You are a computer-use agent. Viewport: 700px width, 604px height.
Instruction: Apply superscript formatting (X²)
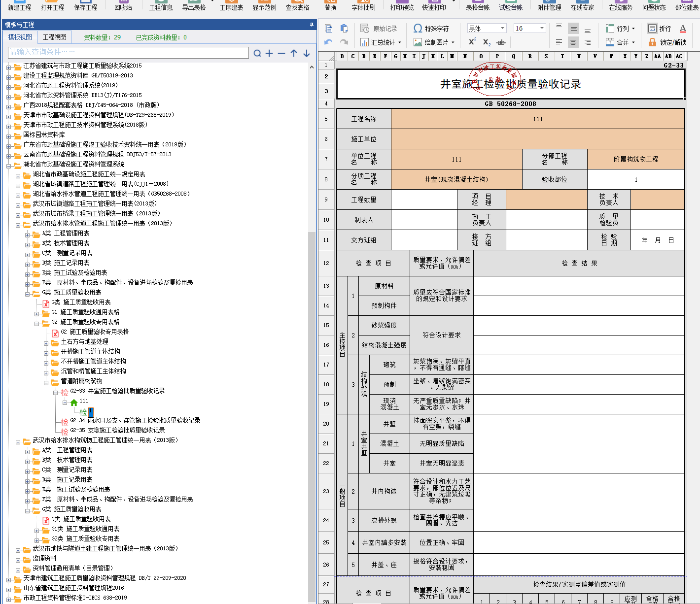click(x=472, y=42)
